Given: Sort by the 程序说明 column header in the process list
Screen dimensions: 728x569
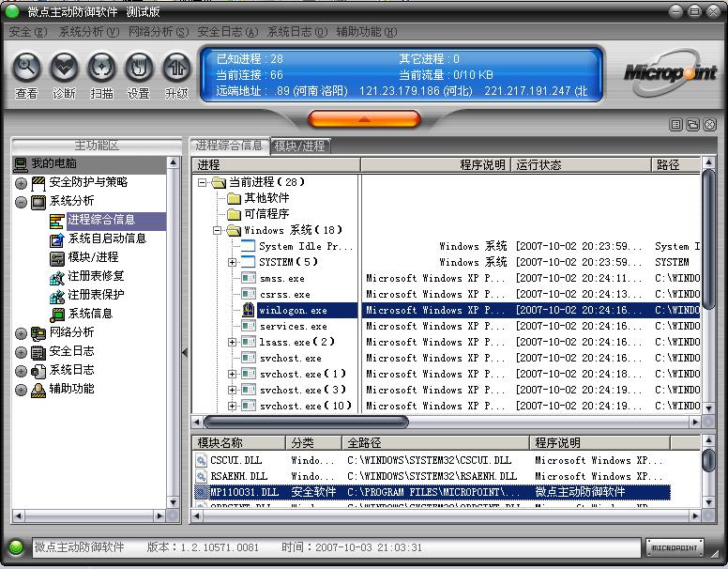Looking at the screenshot, I should 435,165.
